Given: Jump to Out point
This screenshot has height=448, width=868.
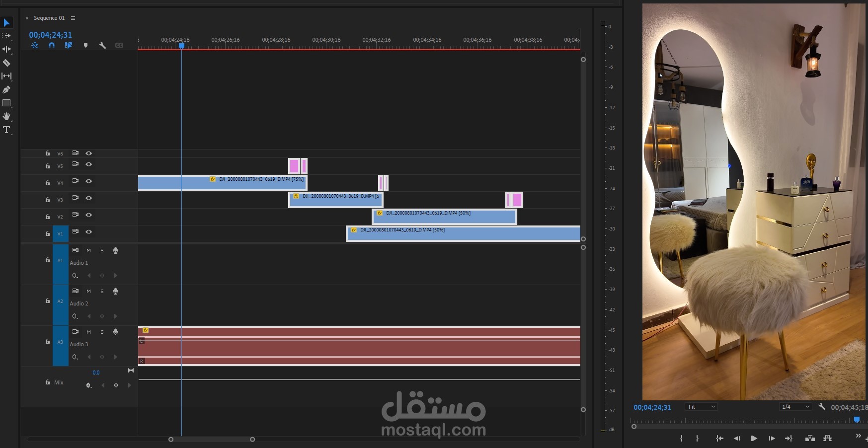Looking at the screenshot, I should pos(789,438).
